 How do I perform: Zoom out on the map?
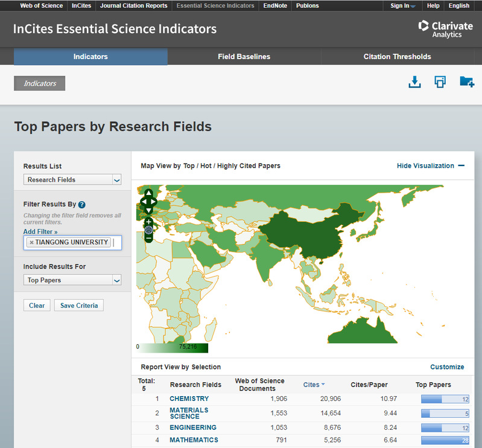coord(148,238)
